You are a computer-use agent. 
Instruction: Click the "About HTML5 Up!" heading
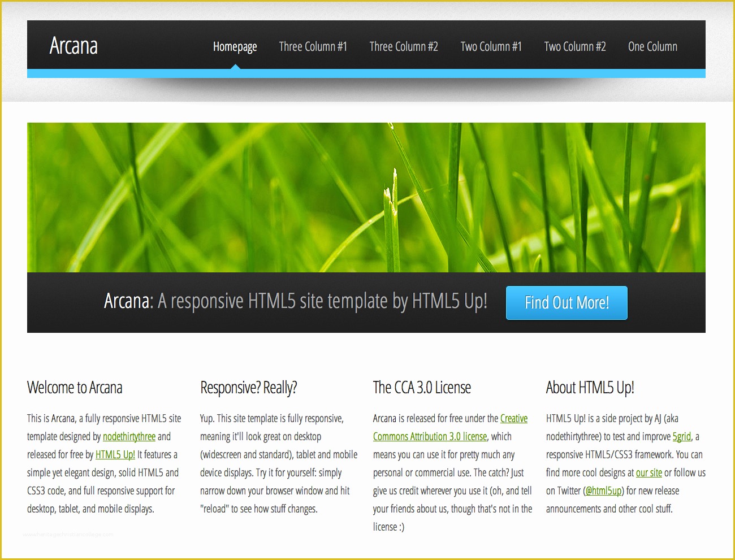590,388
